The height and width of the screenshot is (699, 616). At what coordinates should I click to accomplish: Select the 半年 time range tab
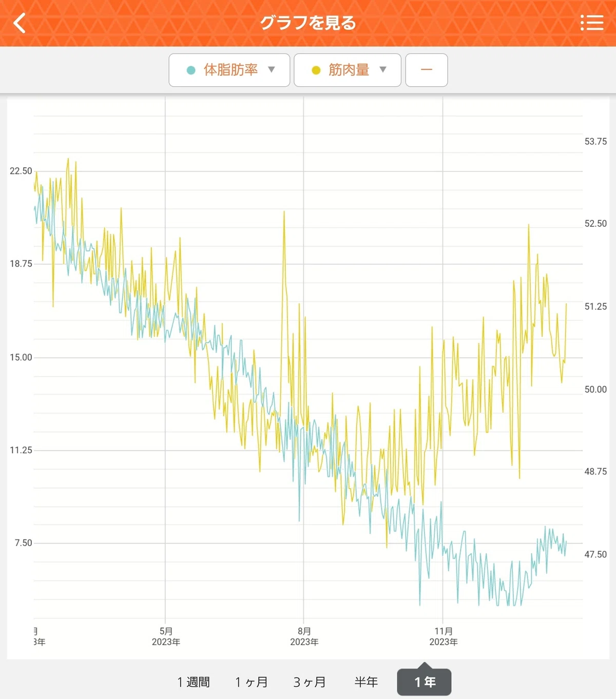pos(367,682)
